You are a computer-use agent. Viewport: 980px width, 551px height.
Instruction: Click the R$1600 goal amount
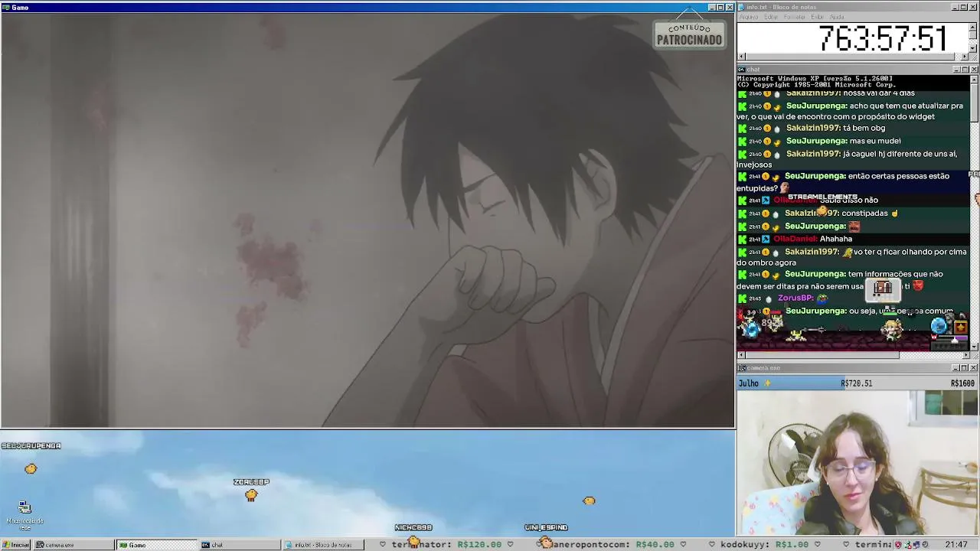(962, 383)
